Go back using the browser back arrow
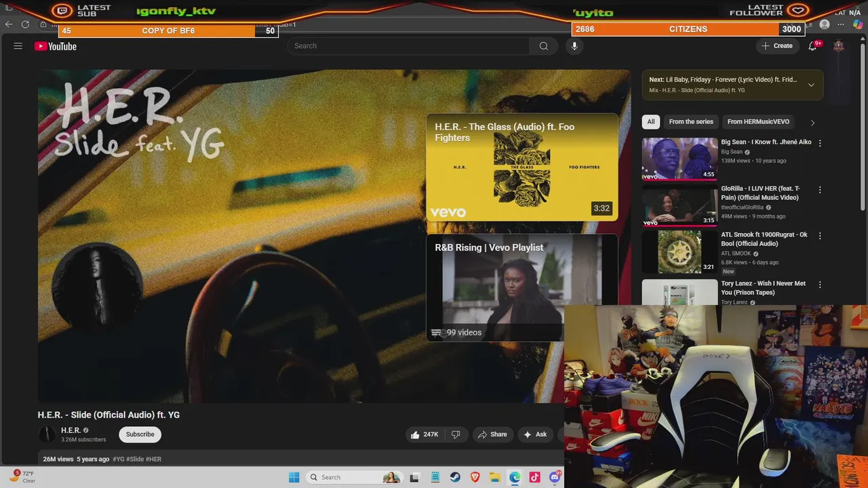Image resolution: width=868 pixels, height=488 pixels. click(x=9, y=24)
